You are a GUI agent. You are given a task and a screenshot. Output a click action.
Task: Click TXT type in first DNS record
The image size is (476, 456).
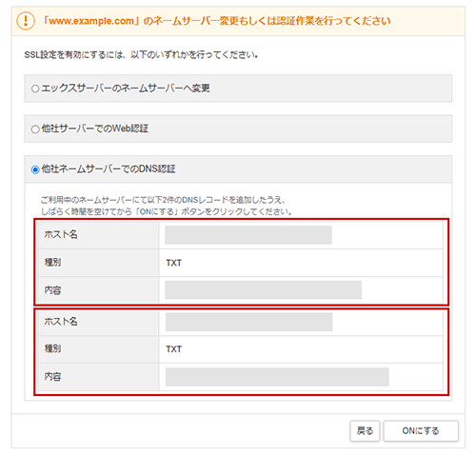pos(174,263)
